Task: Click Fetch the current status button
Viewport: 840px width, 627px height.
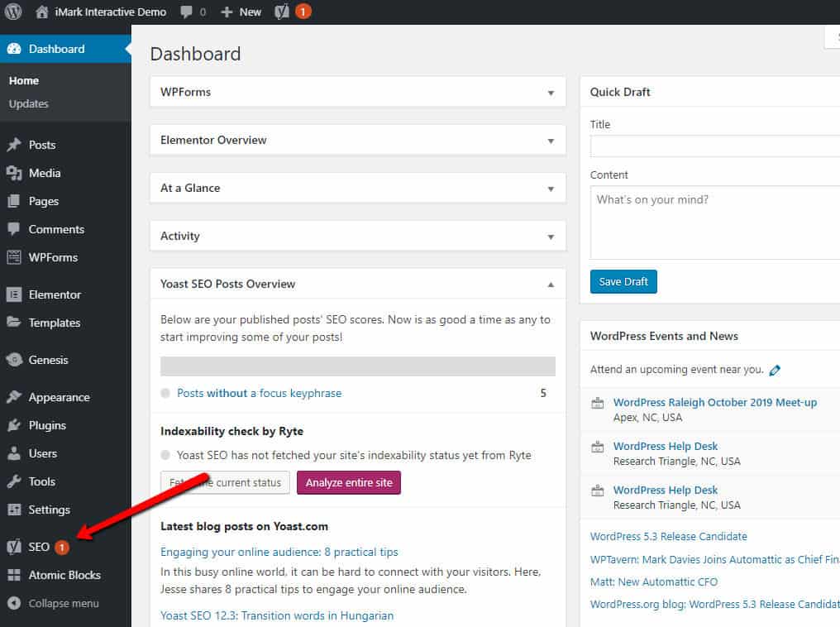Action: [x=225, y=482]
